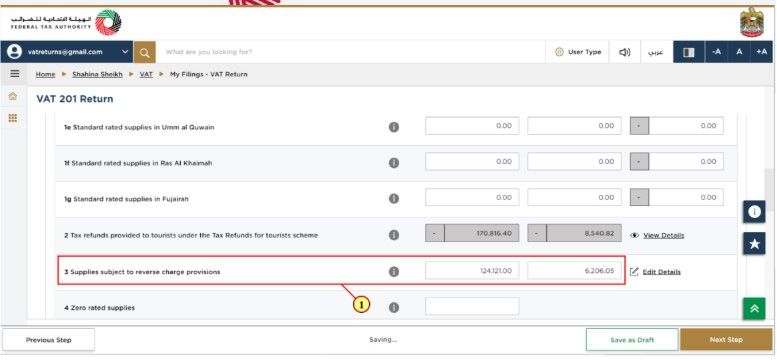Show info for reverse charge provisions row

coord(393,271)
